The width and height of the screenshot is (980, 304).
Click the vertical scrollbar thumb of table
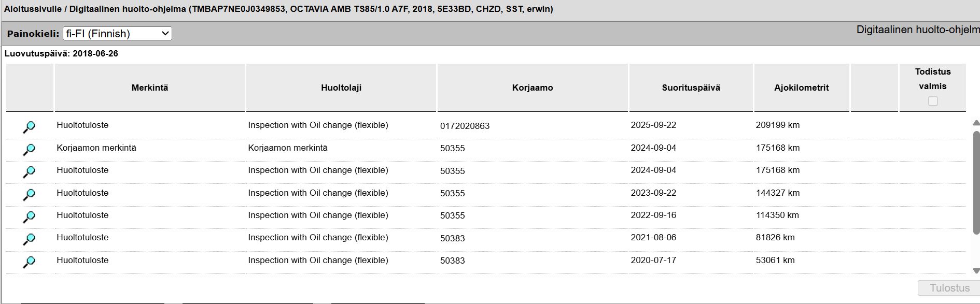(976, 179)
